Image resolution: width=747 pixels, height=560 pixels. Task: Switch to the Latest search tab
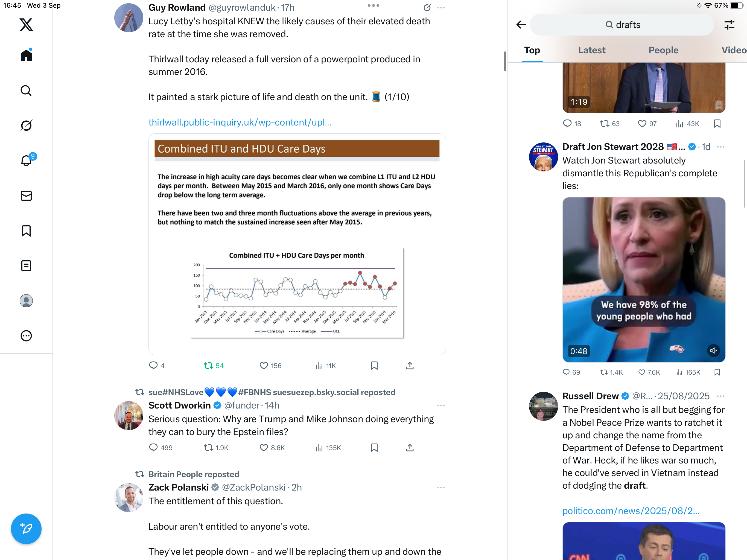(x=592, y=50)
